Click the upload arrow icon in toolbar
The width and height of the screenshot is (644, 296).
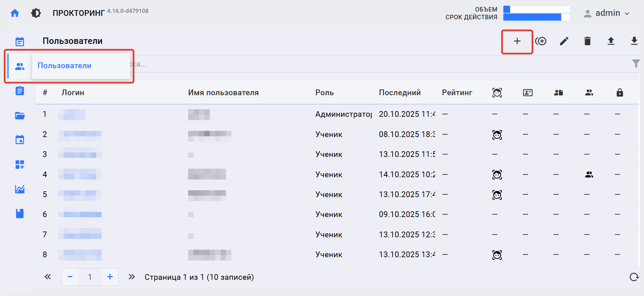pos(611,41)
